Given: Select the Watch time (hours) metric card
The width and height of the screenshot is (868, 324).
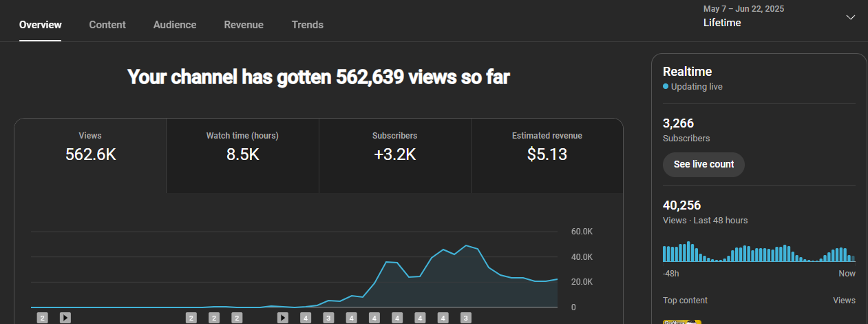Looking at the screenshot, I should click(242, 156).
